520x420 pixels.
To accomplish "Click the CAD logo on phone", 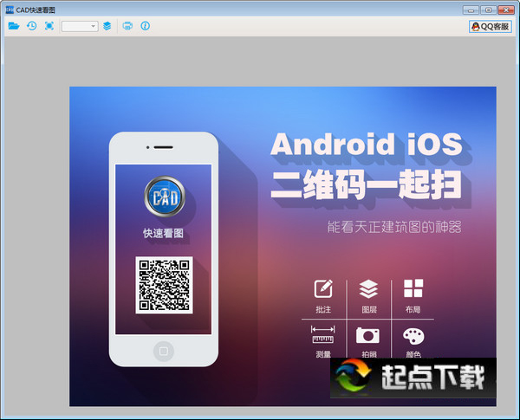I will [x=165, y=197].
